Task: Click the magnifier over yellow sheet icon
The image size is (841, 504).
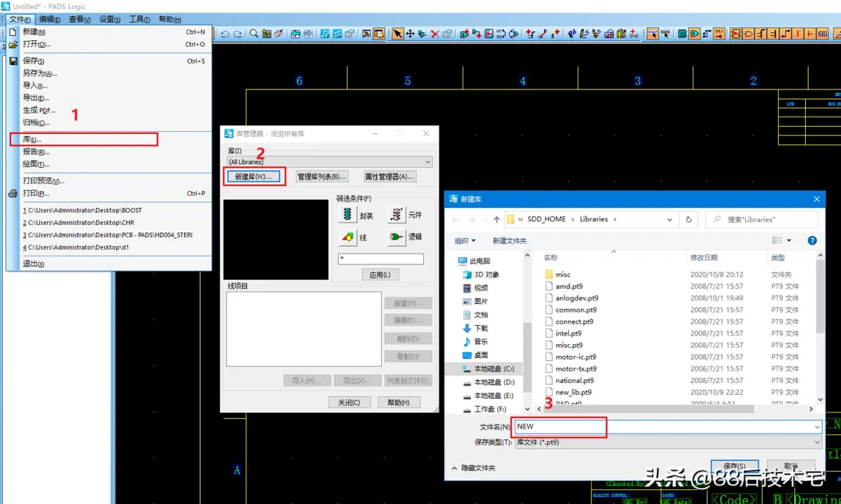Action: click(x=266, y=34)
